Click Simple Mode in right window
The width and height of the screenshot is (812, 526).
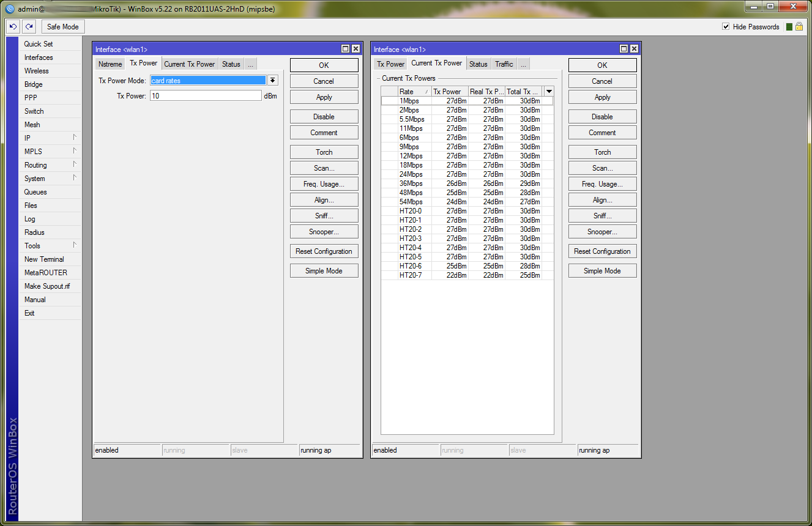(603, 271)
